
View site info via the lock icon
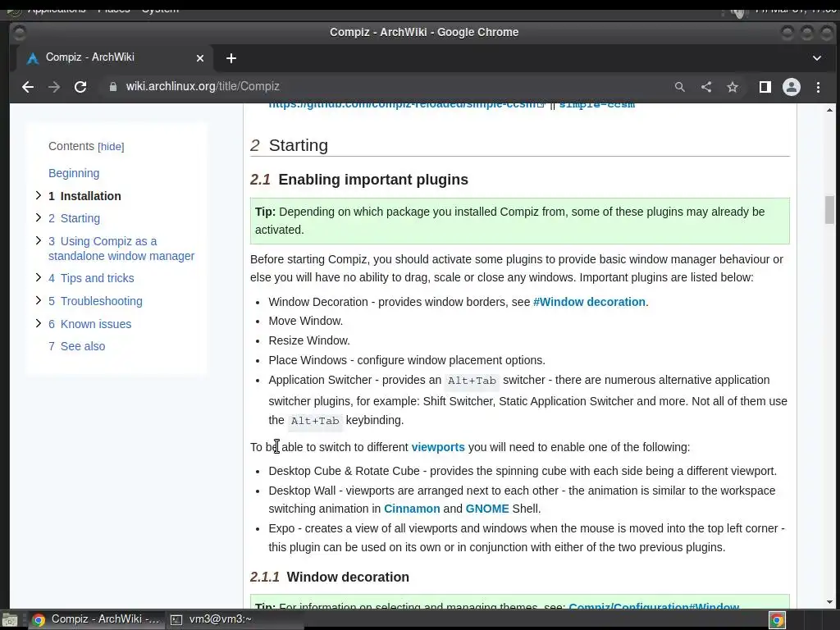113,87
